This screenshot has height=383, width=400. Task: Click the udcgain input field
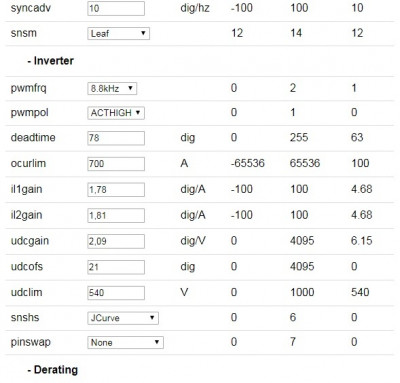[116, 241]
